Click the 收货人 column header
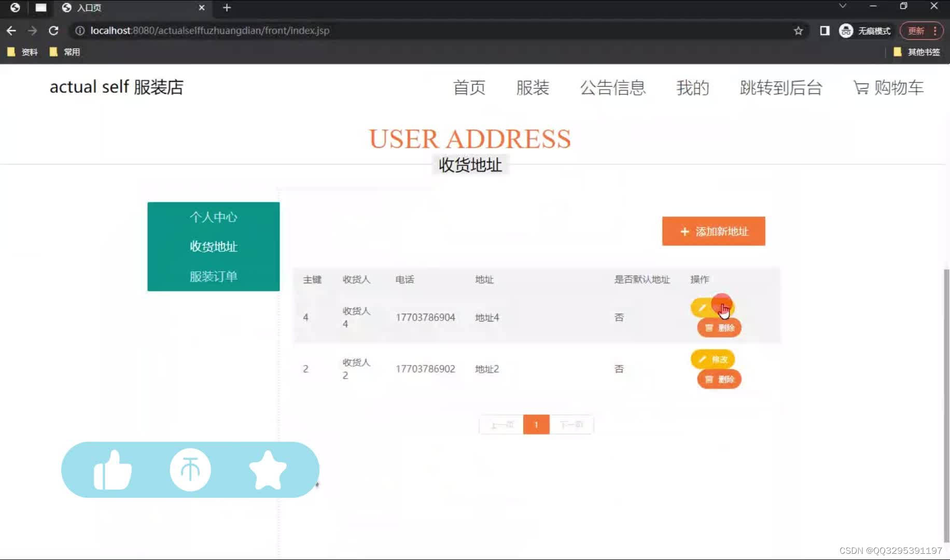The height and width of the screenshot is (560, 950). (356, 279)
